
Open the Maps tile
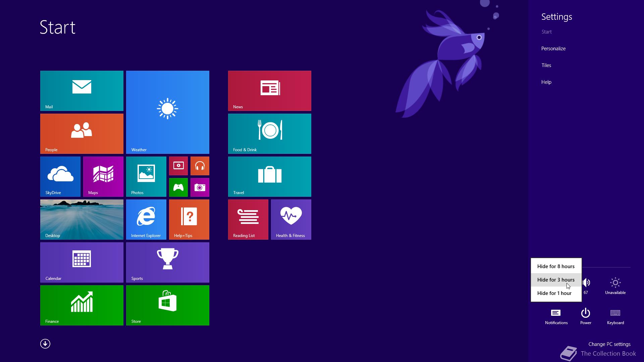tap(103, 177)
